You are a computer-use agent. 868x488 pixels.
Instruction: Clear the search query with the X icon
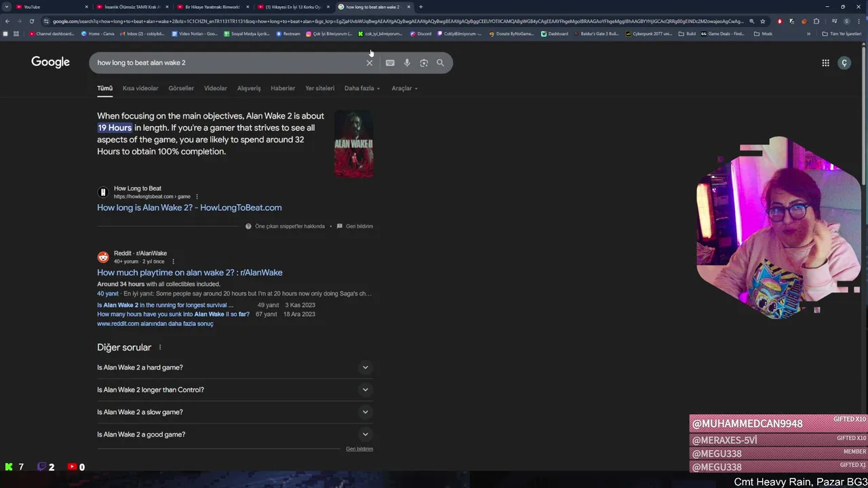[x=370, y=62]
